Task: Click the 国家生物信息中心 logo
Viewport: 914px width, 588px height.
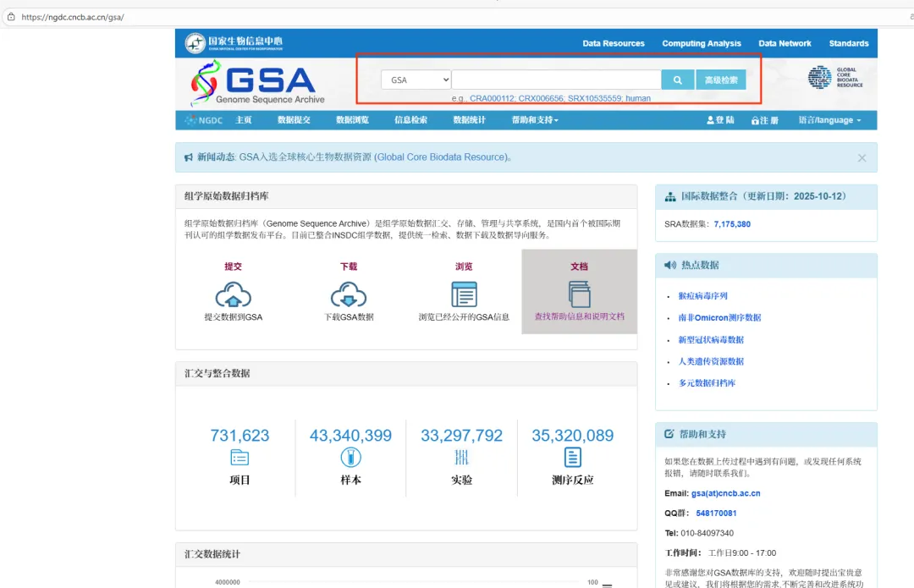Action: tap(234, 42)
